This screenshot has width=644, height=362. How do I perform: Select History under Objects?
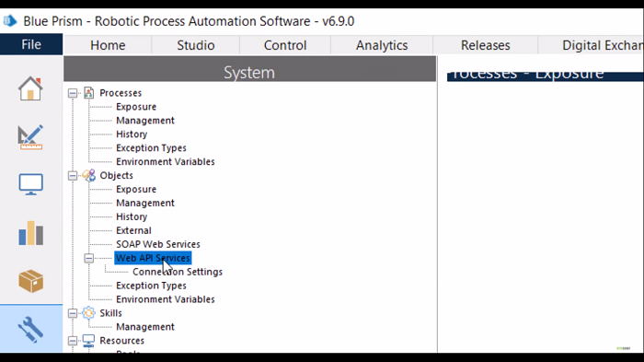click(132, 216)
